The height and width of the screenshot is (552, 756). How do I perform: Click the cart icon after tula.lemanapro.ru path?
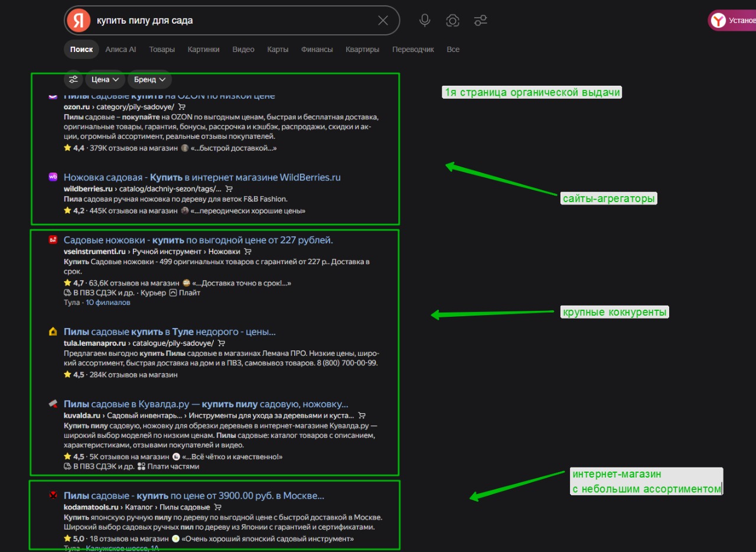click(221, 343)
